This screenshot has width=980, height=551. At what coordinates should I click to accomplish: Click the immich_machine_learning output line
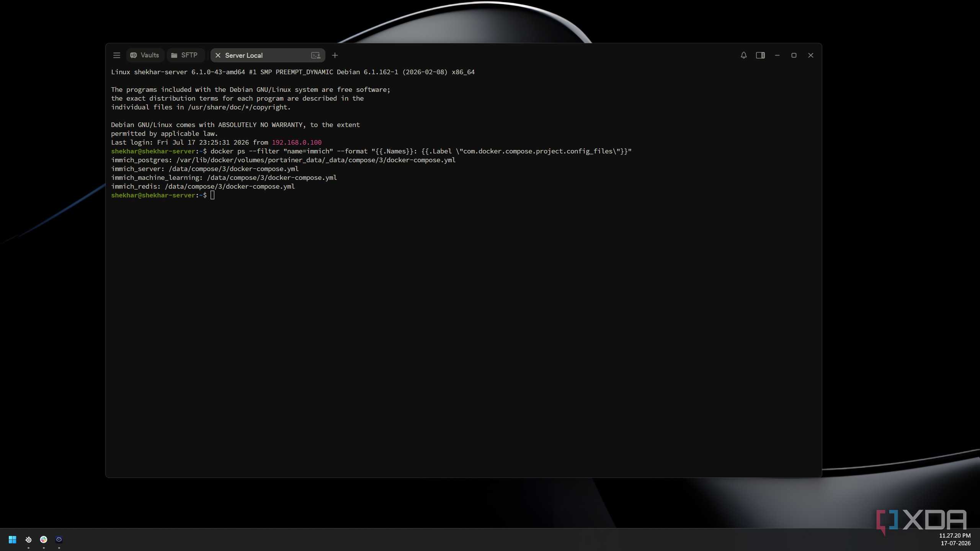(x=224, y=178)
